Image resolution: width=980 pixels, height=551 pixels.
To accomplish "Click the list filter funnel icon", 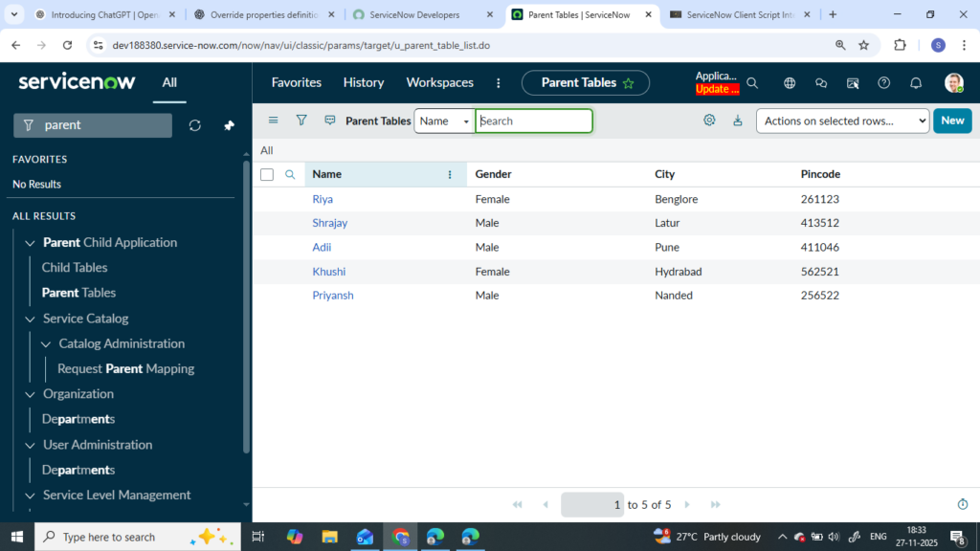I will click(x=301, y=121).
